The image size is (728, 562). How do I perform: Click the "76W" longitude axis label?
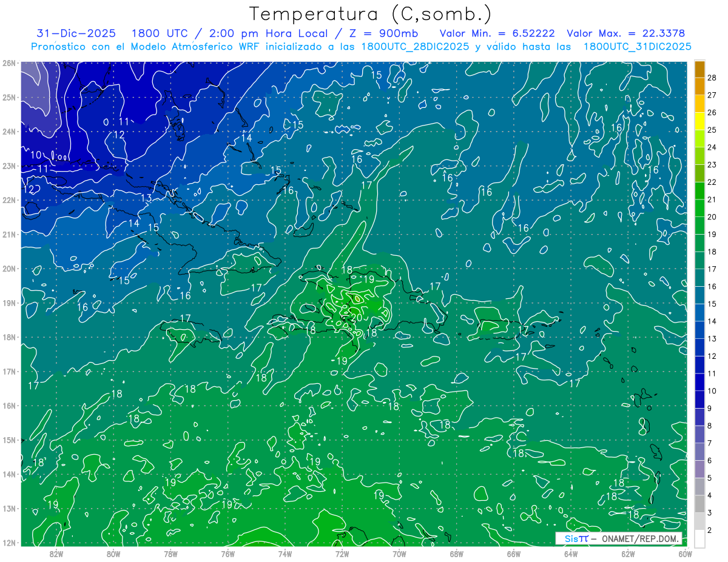[x=227, y=553]
